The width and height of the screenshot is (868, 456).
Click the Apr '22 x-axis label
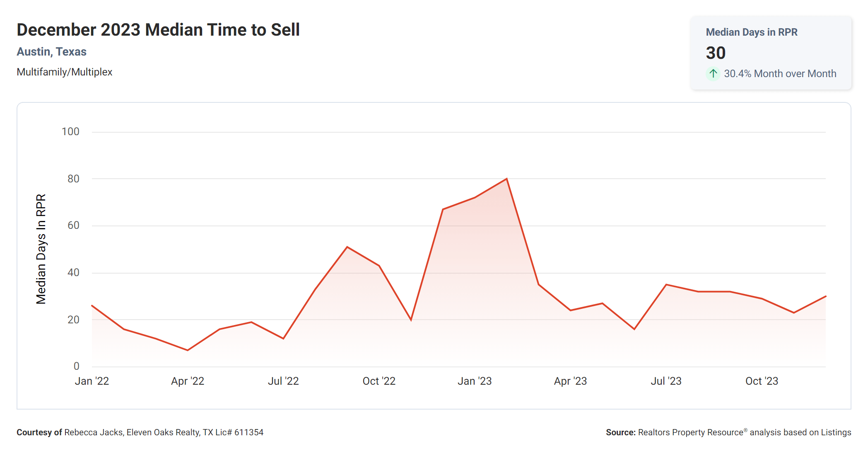click(x=188, y=381)
